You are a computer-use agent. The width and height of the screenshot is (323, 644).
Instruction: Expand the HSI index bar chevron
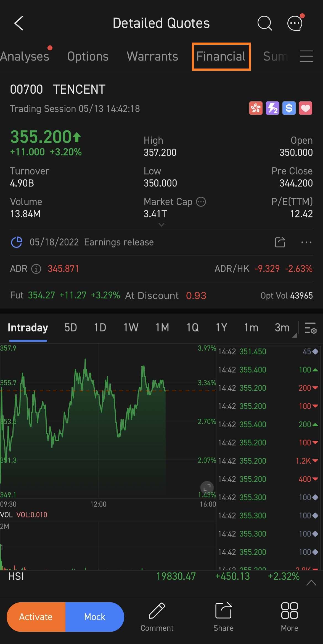click(311, 583)
